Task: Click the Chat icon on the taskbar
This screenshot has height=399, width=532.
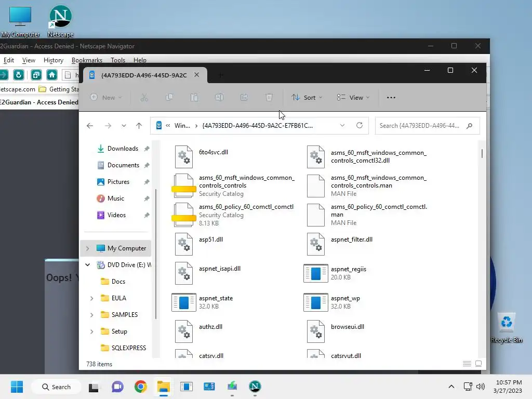Action: pos(117,387)
